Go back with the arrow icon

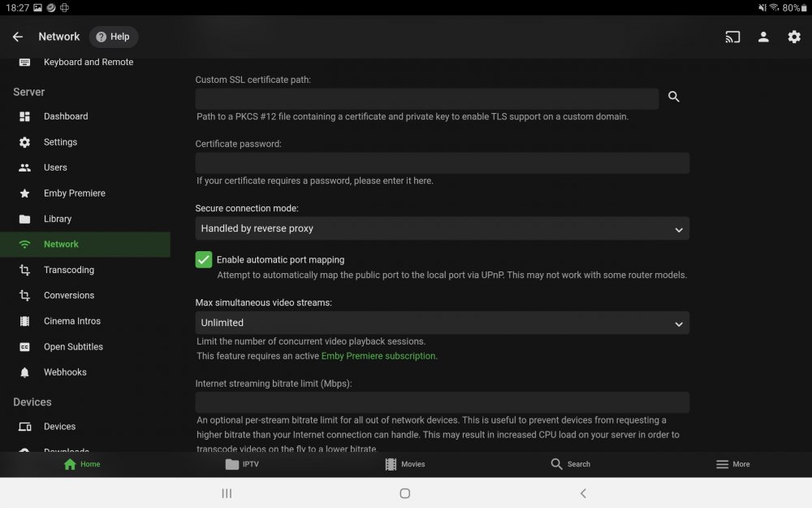coord(18,37)
